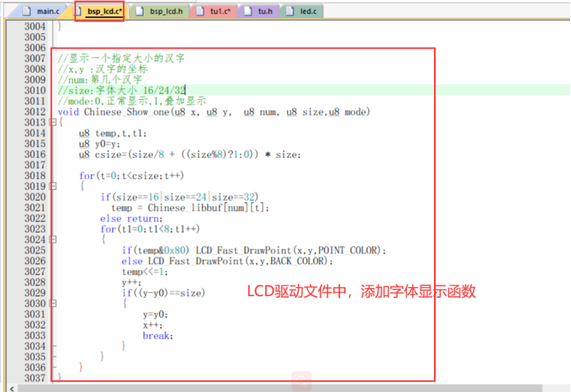Click the '//size:字体大小 16/24/32' comment line
This screenshot has width=571, height=392.
pyautogui.click(x=121, y=90)
